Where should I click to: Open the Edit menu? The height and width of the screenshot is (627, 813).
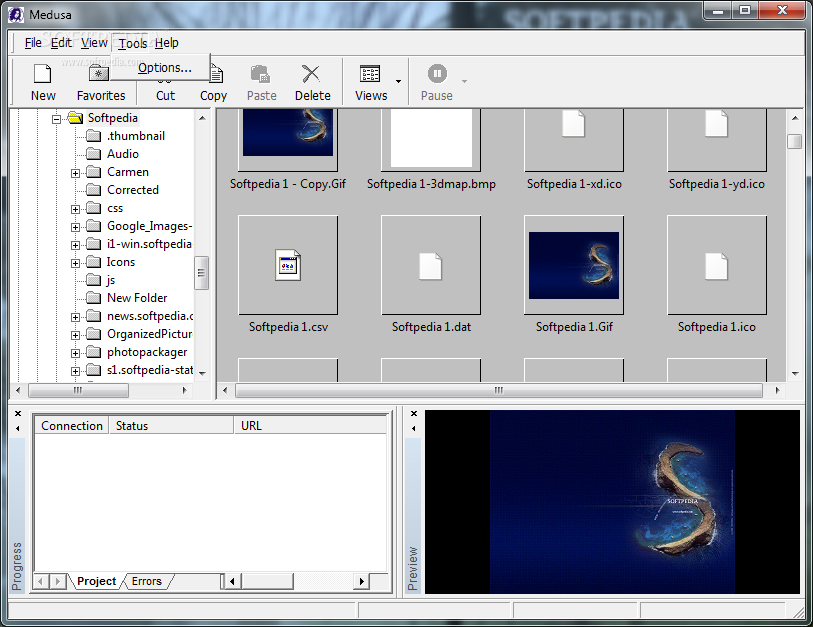click(x=61, y=43)
